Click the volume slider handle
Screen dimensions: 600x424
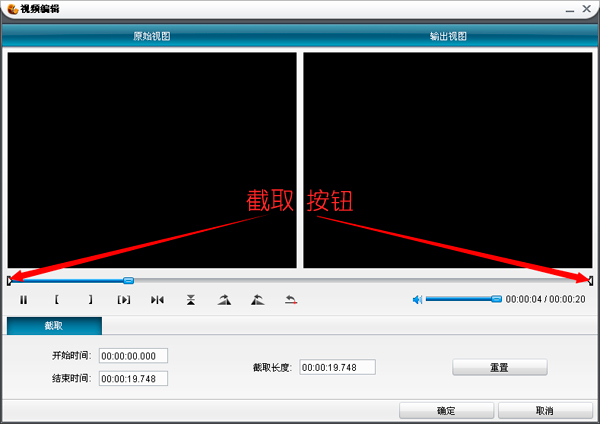[x=496, y=299]
